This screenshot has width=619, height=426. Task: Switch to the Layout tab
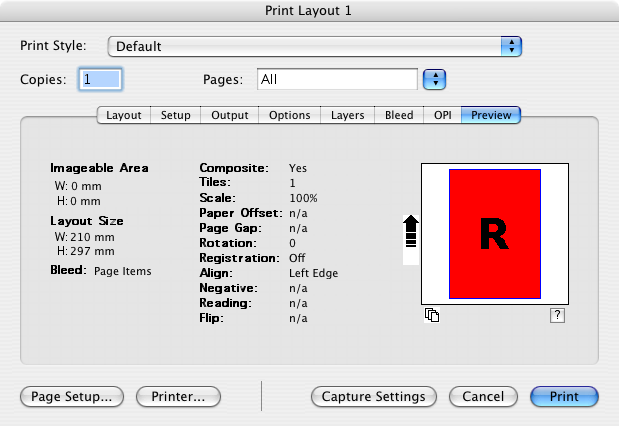point(124,115)
